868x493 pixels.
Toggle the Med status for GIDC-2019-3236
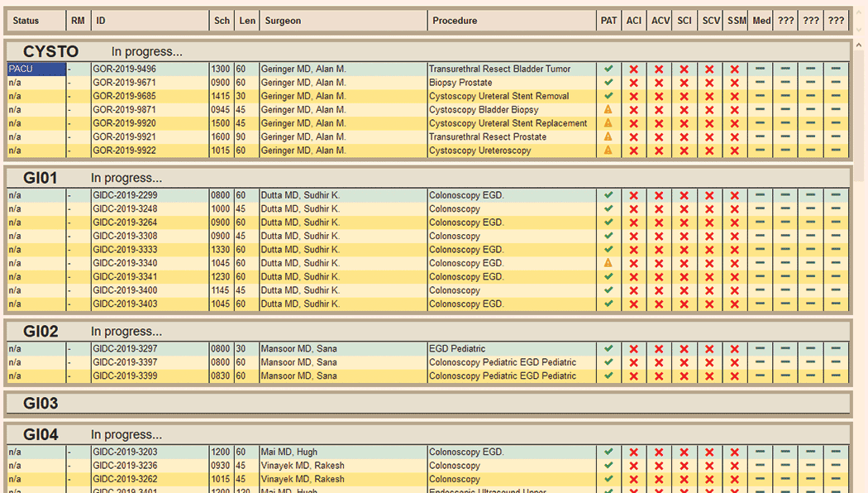(761, 465)
